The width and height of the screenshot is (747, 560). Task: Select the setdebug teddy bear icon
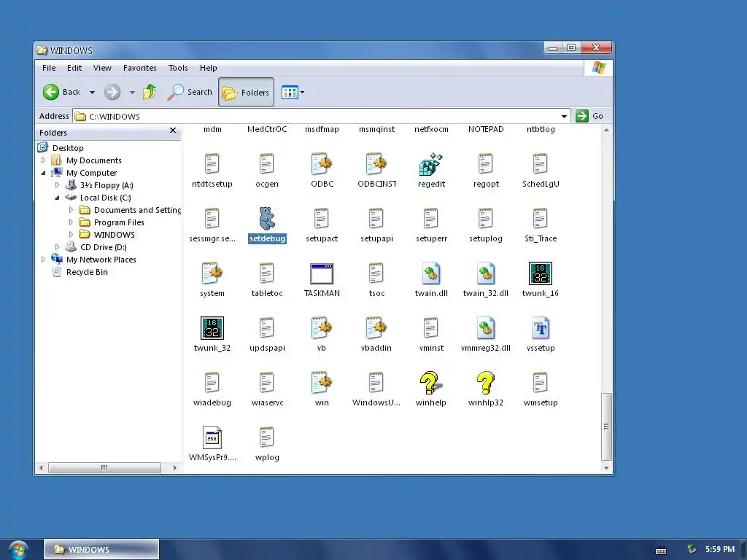pos(267,219)
